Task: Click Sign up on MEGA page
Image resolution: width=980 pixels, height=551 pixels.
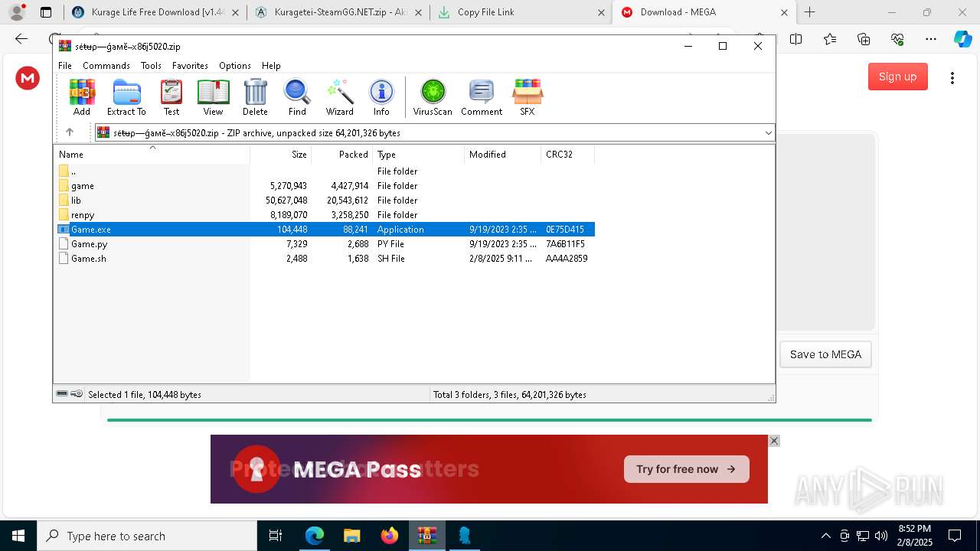Action: [x=898, y=77]
